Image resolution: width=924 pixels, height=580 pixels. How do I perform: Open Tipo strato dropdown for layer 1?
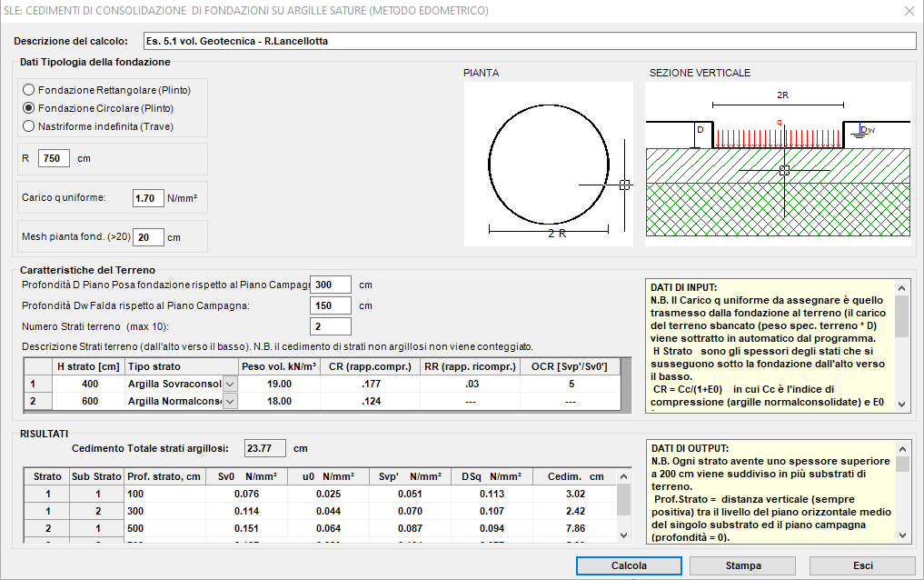[x=231, y=385]
